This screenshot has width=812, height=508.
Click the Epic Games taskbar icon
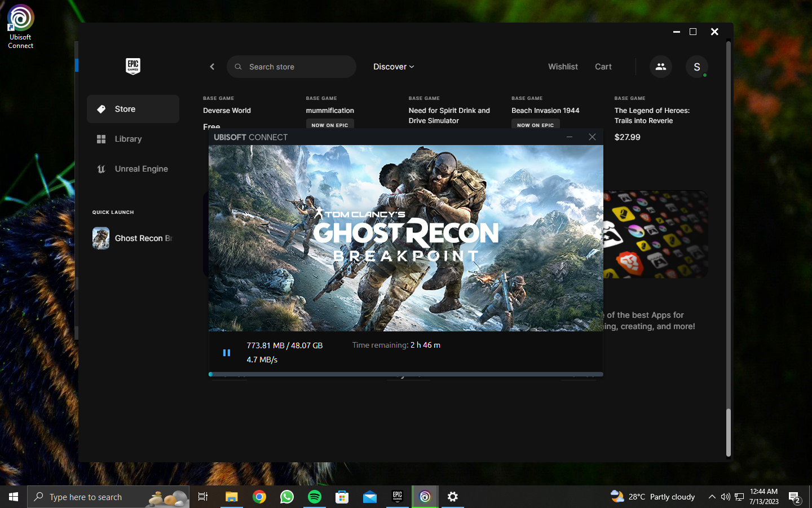[x=398, y=497]
